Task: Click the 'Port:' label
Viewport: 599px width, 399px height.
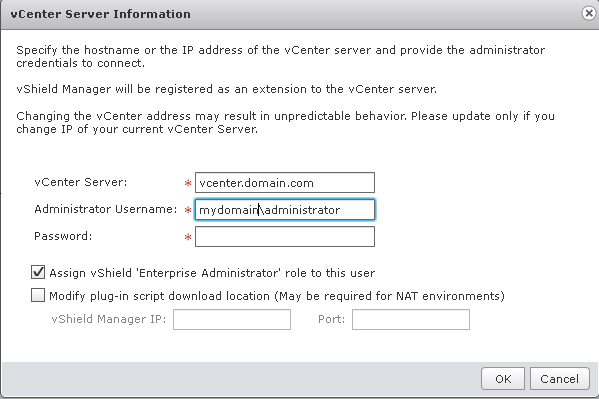Action: (331, 319)
